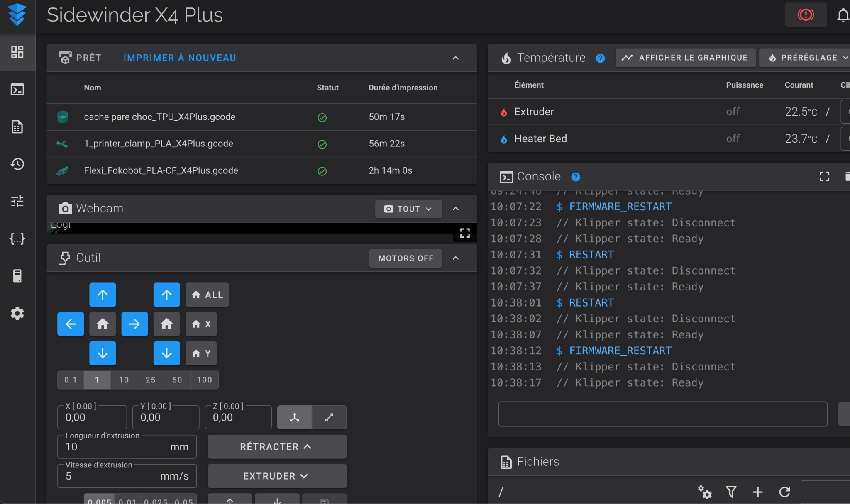The width and height of the screenshot is (850, 504).
Task: Refresh the Fichiers list
Action: coord(784,492)
